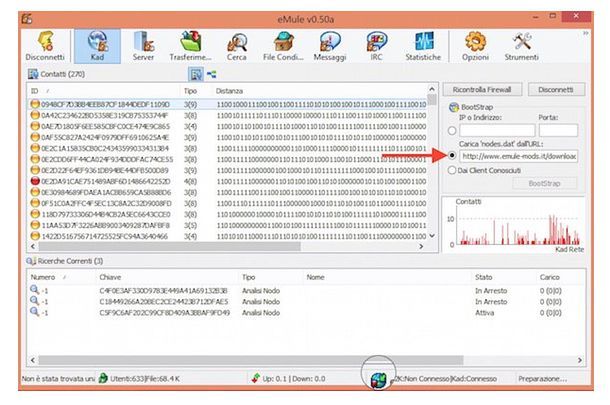Open the Statistiche toolbar icon
This screenshot has height=405, width=610.
click(x=423, y=46)
